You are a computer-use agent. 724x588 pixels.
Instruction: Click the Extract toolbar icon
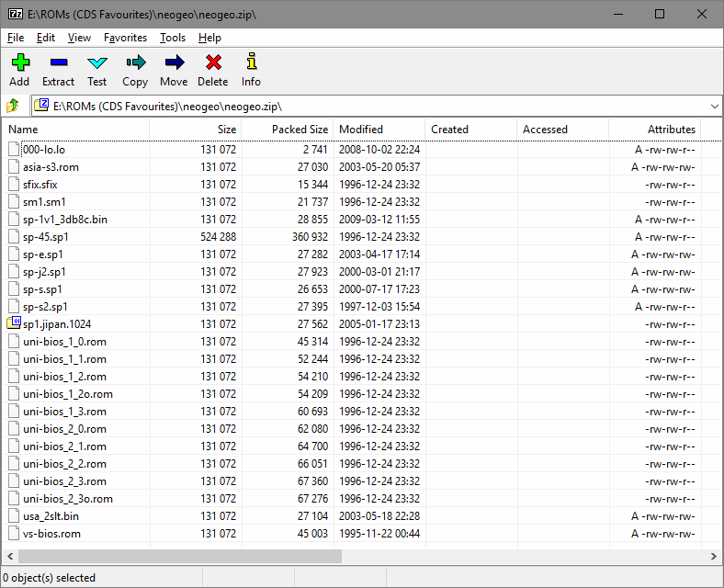click(x=59, y=62)
